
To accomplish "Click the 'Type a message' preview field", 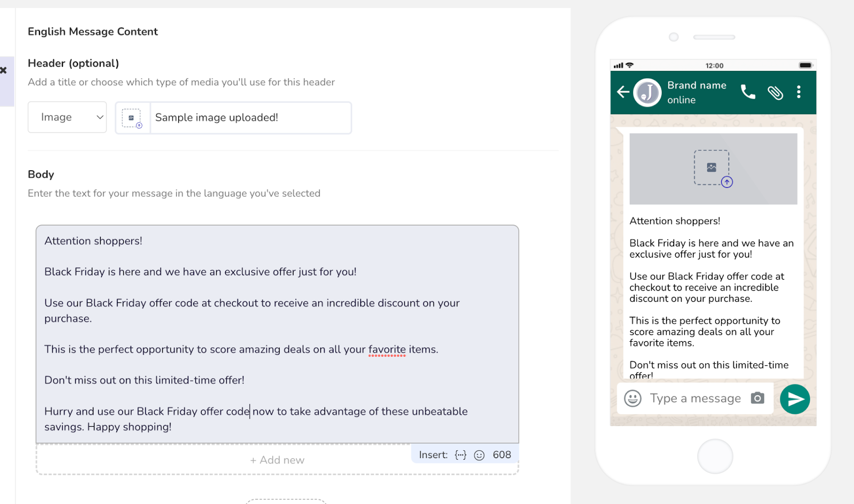I will click(x=695, y=398).
